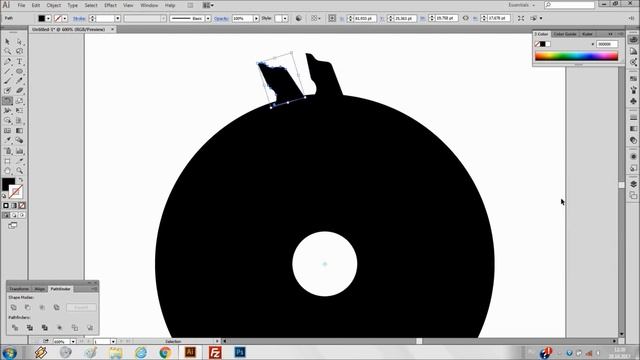Viewport: 640px width, 360px height.
Task: Choose the Hand tool
Action: [7, 171]
